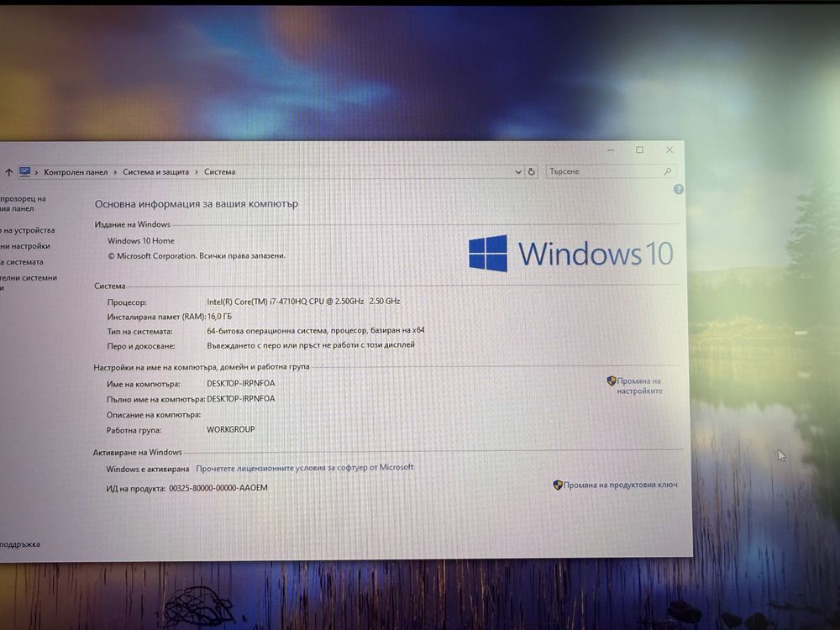Select full computer name value next to Пълно име
This screenshot has height=630, width=840.
coord(241,399)
